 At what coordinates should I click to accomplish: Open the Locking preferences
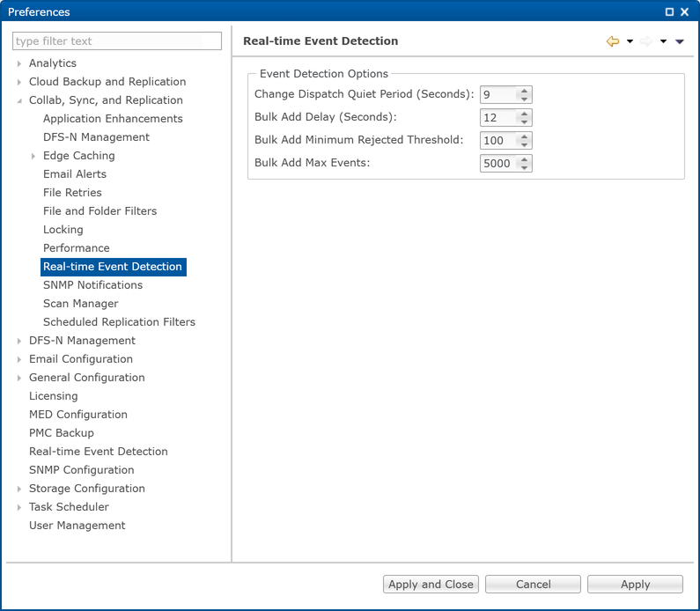(63, 230)
